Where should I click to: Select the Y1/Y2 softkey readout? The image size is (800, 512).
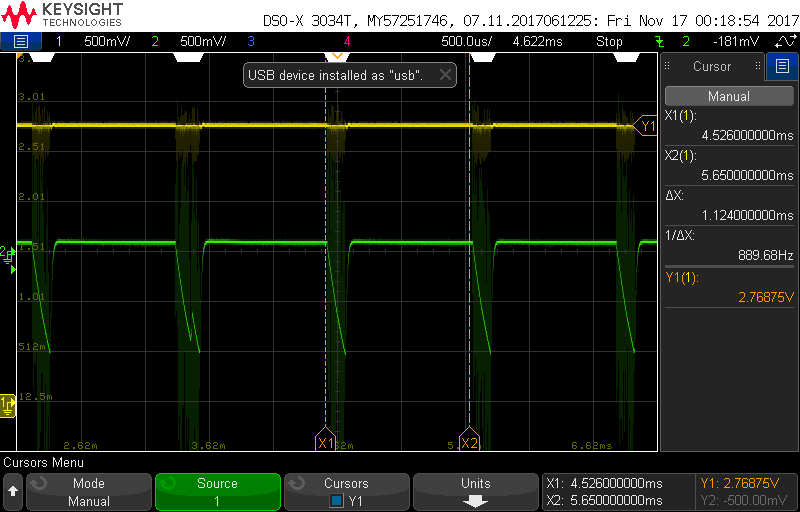746,492
